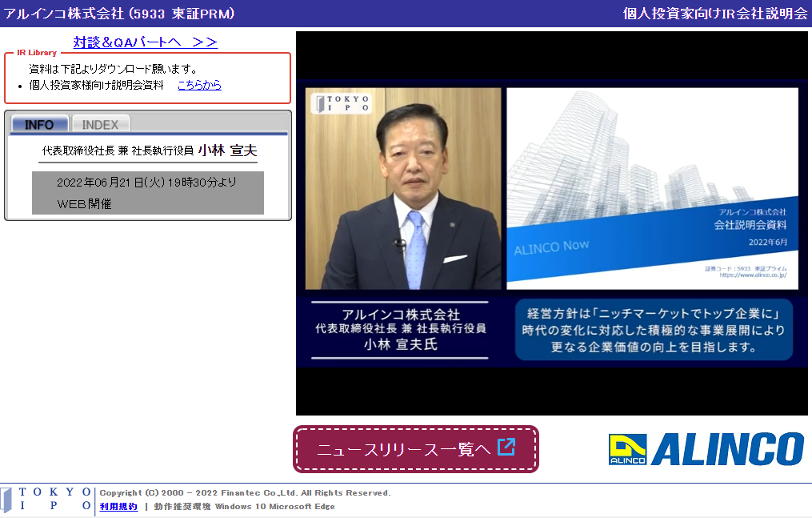Viewport: 812px width, 518px height.
Task: Click the external link icon on news release button
Action: click(506, 447)
